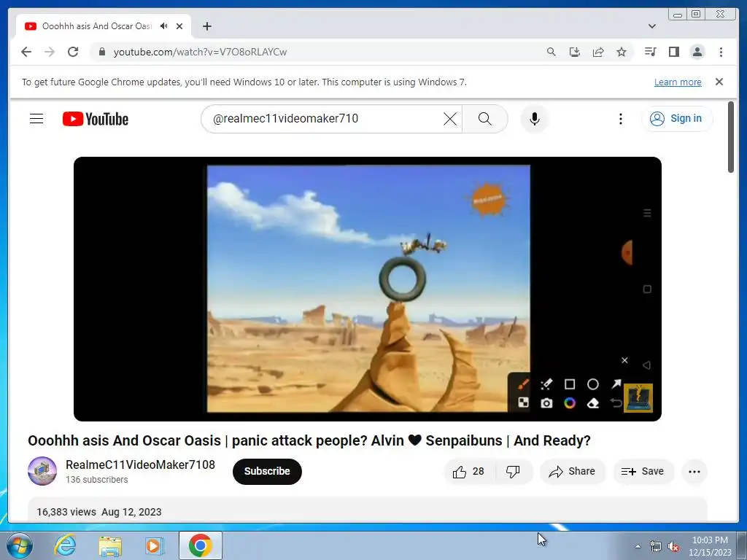Click the address bar URL
747x560 pixels.
pyautogui.click(x=200, y=52)
